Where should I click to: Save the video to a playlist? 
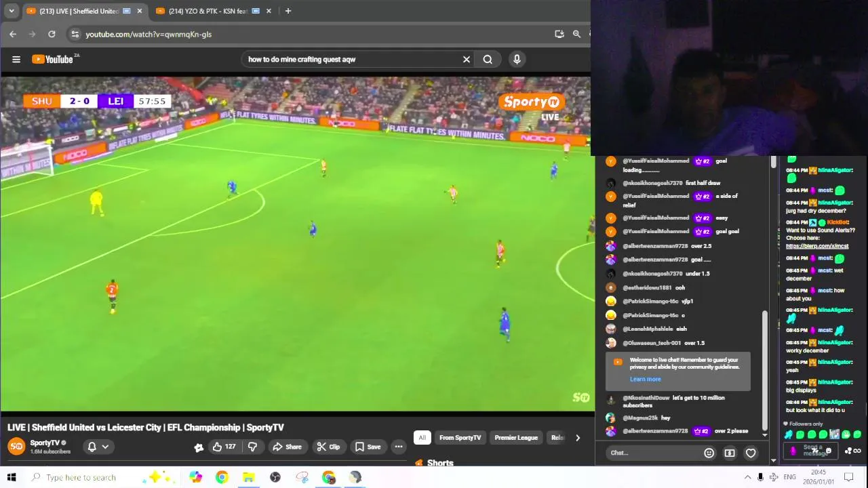(368, 447)
